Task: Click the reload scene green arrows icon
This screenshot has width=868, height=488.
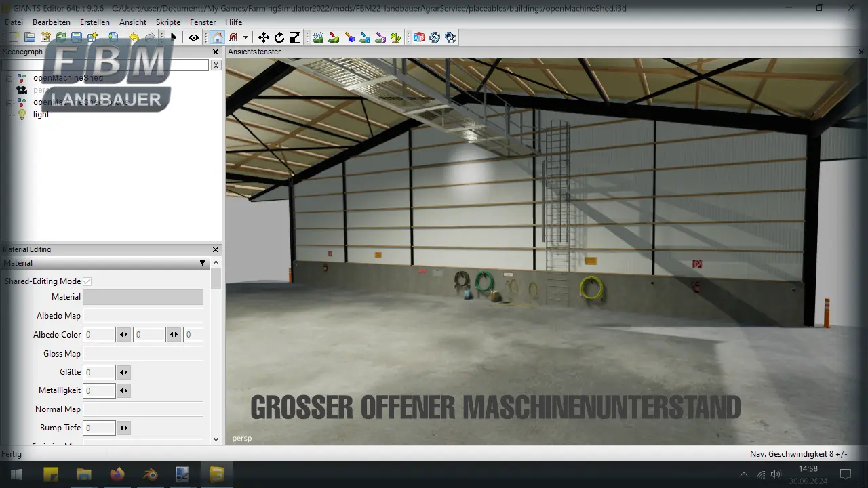Action: click(x=61, y=37)
